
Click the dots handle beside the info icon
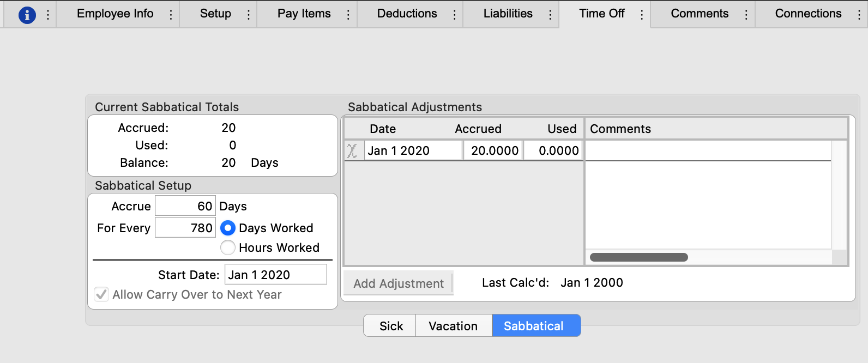pos(48,15)
